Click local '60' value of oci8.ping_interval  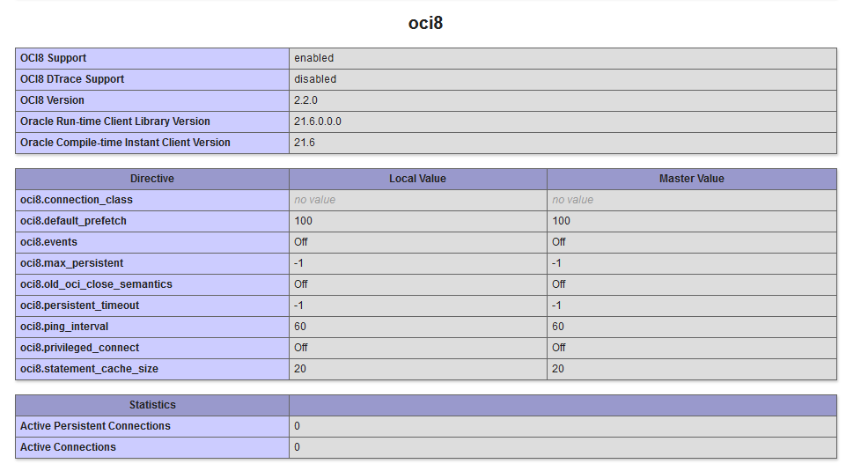point(300,327)
